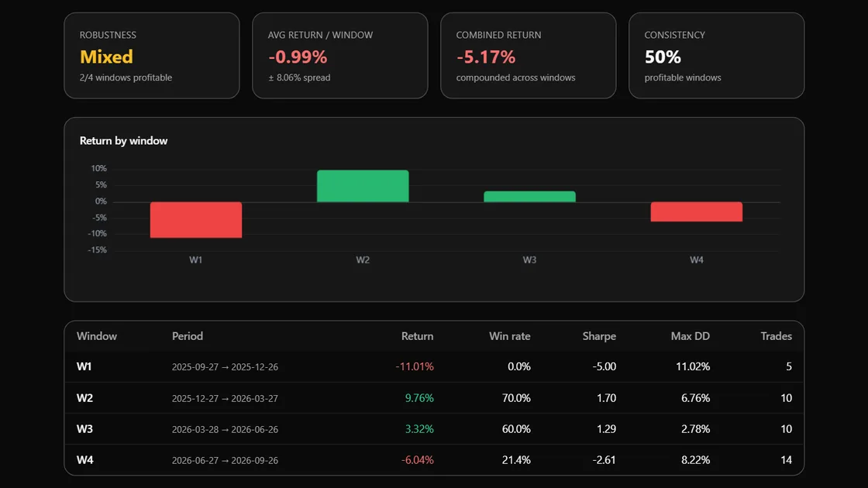
Task: Click the Win rate column header
Action: [x=510, y=336]
